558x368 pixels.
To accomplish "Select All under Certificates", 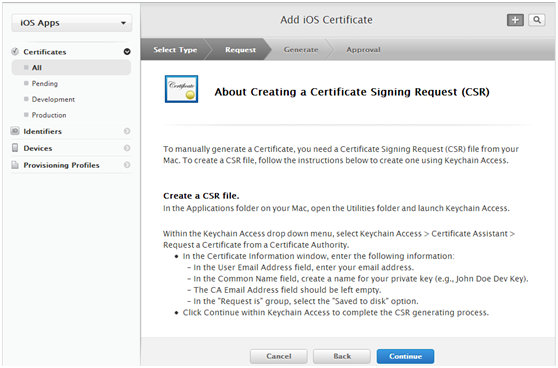I will click(x=71, y=68).
